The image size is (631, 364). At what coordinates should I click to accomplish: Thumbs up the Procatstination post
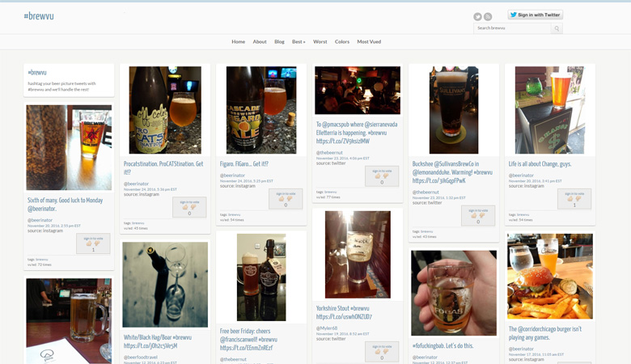point(185,206)
